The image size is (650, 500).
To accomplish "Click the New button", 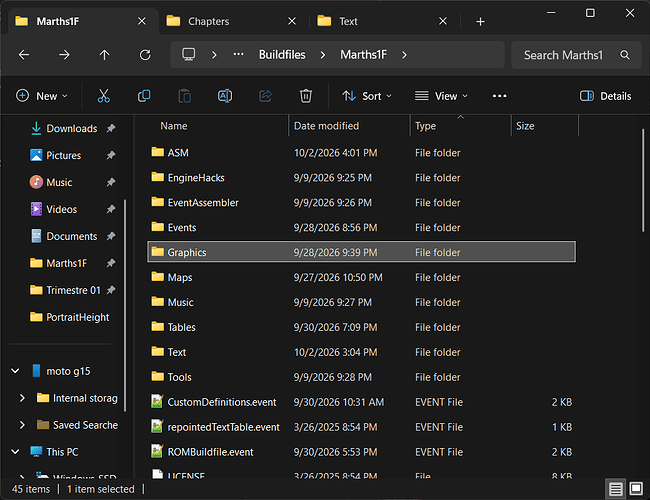I will tap(42, 96).
